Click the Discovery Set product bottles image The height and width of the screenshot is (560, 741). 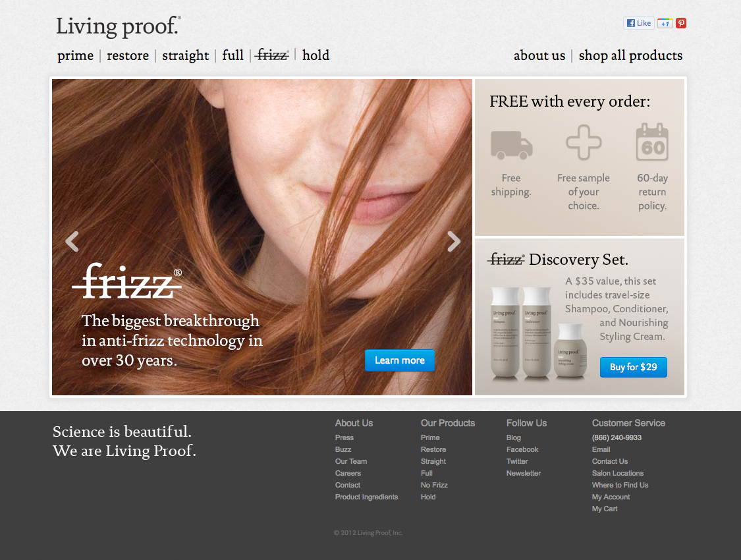click(x=538, y=333)
